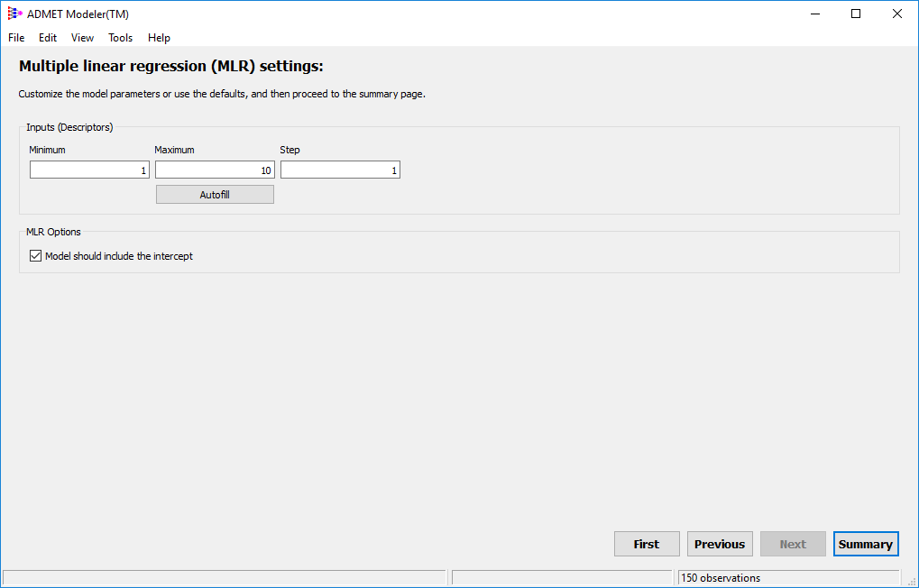The height and width of the screenshot is (588, 919).
Task: Click the 'Customize the model parameters' instruction text
Action: coord(222,94)
